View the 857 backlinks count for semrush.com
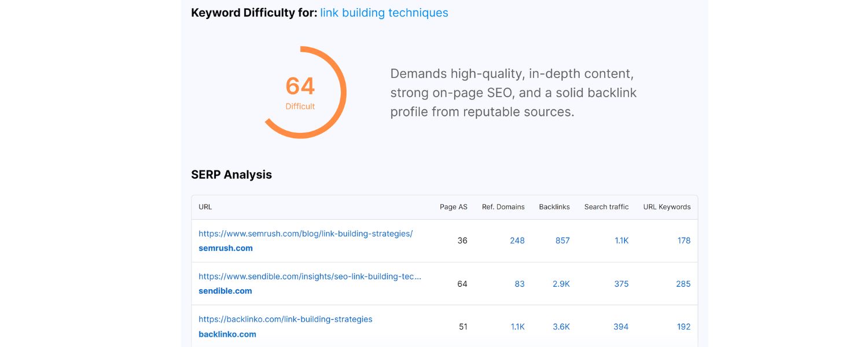The height and width of the screenshot is (347, 868). click(x=562, y=241)
